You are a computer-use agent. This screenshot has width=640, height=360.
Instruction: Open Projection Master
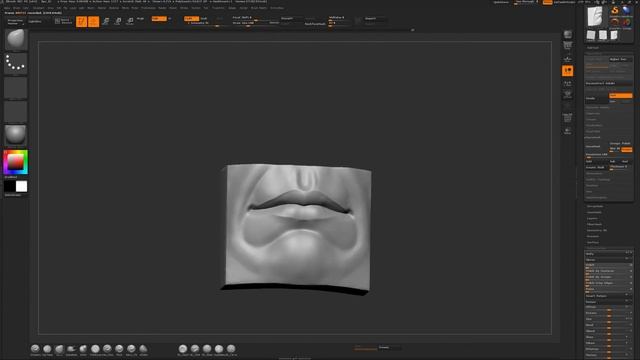point(16,22)
